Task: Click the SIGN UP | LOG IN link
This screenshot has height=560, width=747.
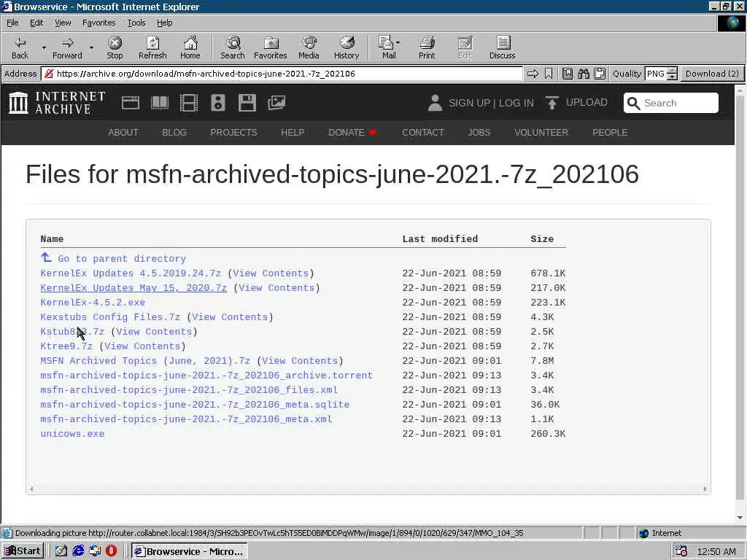Action: click(491, 103)
